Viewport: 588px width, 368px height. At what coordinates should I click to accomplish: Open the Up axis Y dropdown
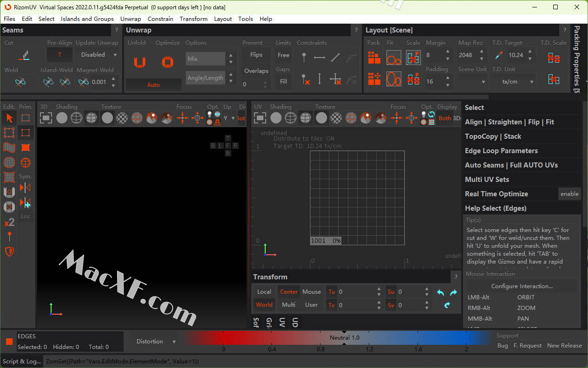coord(229,118)
